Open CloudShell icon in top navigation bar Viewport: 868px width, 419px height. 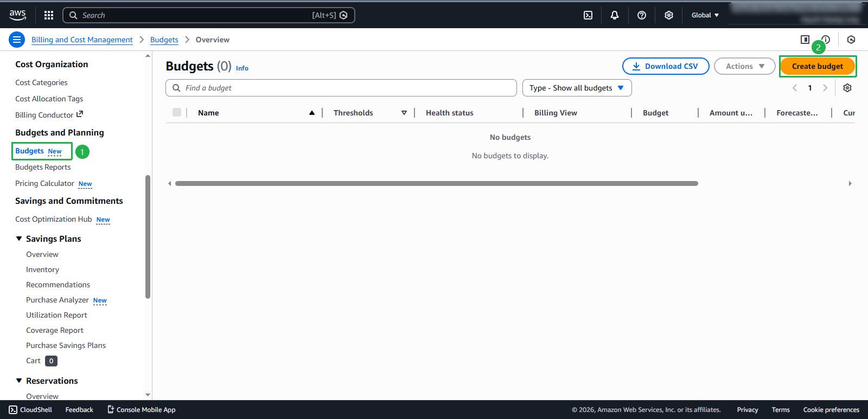(588, 15)
